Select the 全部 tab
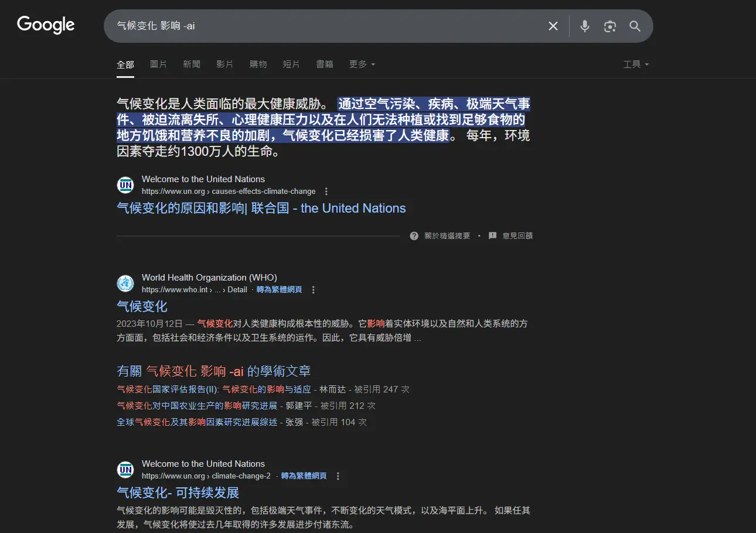The image size is (756, 533). click(x=125, y=64)
